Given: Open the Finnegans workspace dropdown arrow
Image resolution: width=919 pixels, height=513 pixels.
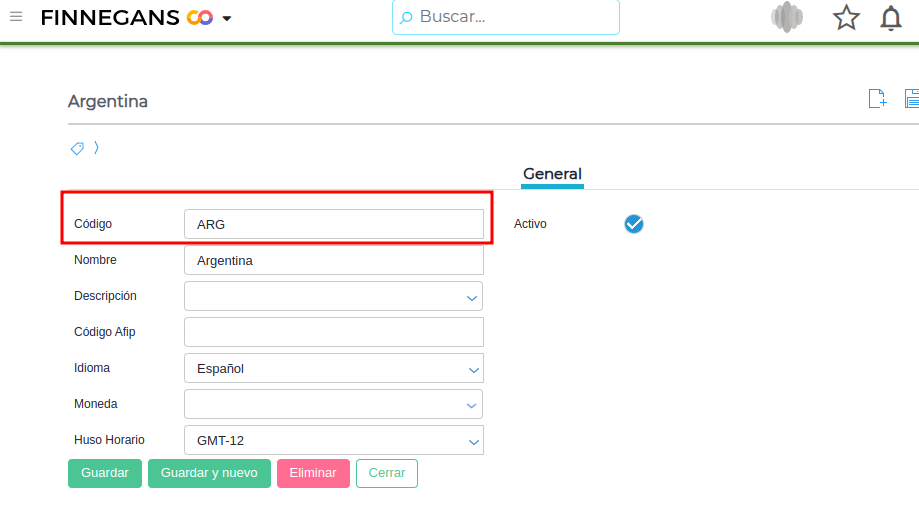Looking at the screenshot, I should (x=227, y=19).
